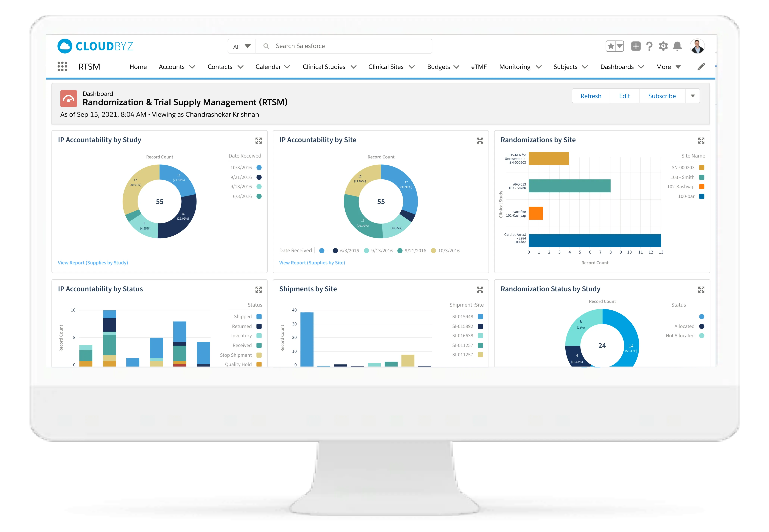This screenshot has height=532, width=769.
Task: Click the edit navigation pencil icon
Action: [x=701, y=67]
